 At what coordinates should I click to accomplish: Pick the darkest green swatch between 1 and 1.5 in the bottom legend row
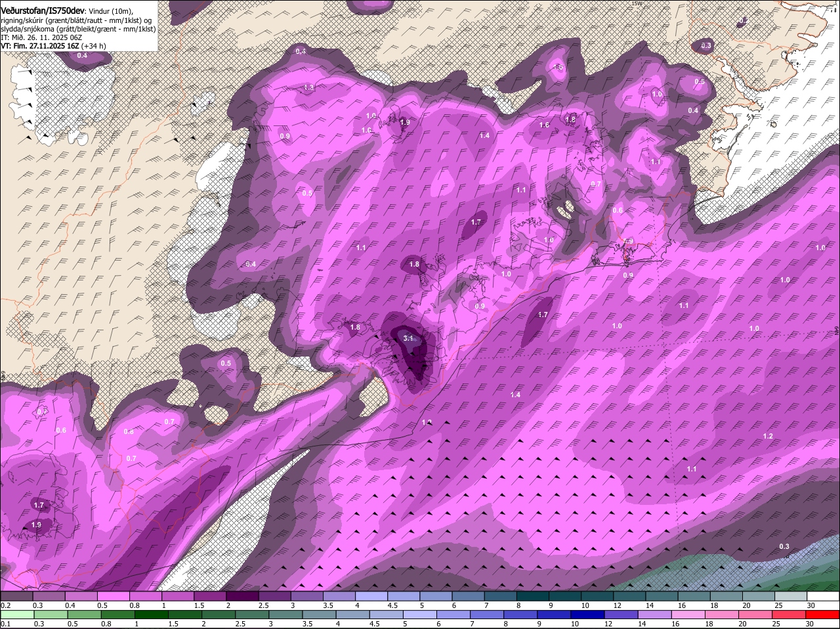pyautogui.click(x=152, y=614)
